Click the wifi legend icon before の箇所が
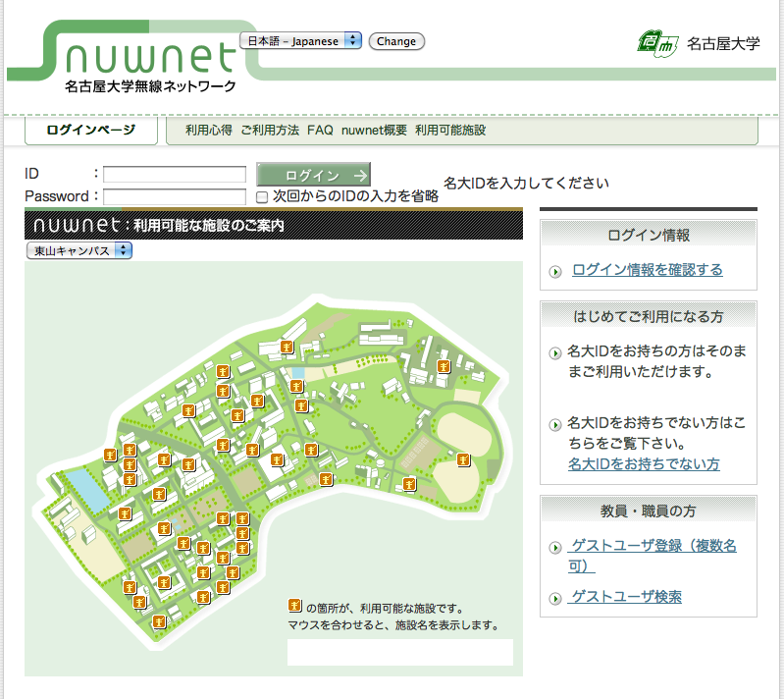Viewport: 784px width, 699px height. pyautogui.click(x=295, y=606)
